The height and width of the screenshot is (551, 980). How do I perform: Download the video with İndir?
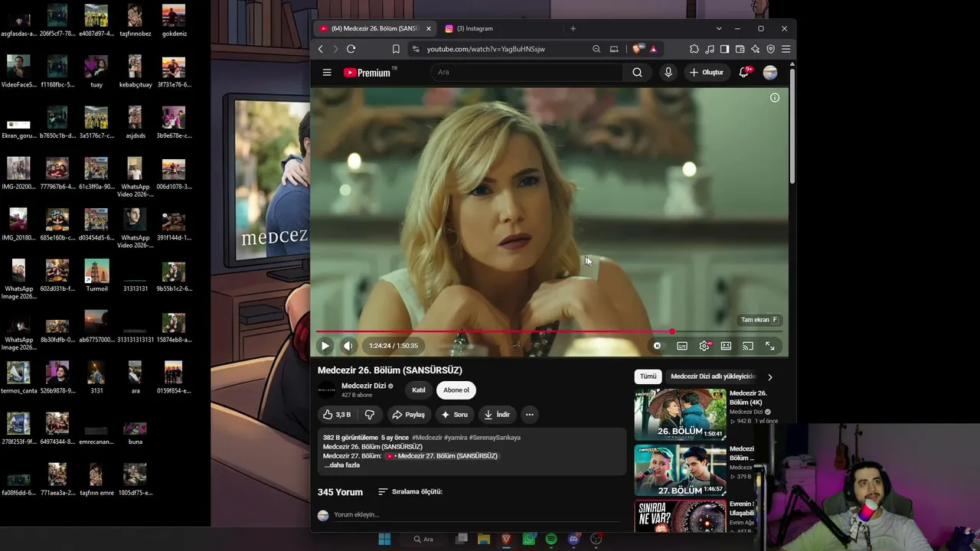click(497, 415)
